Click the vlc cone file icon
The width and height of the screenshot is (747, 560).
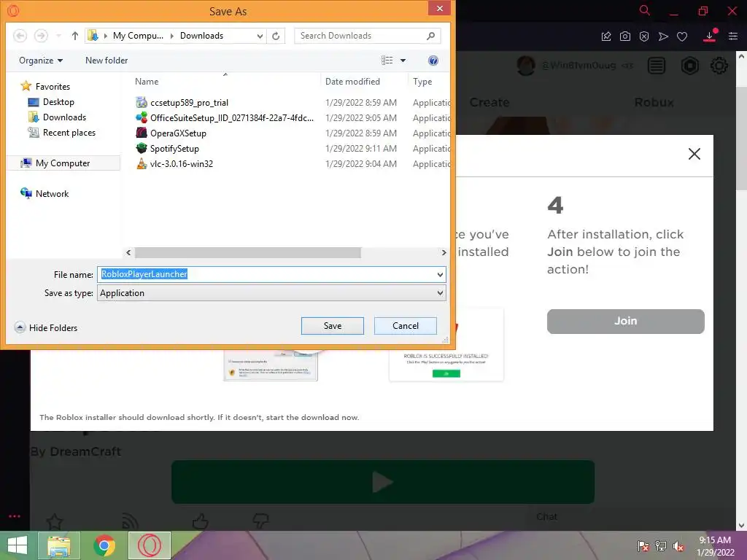pyautogui.click(x=142, y=163)
